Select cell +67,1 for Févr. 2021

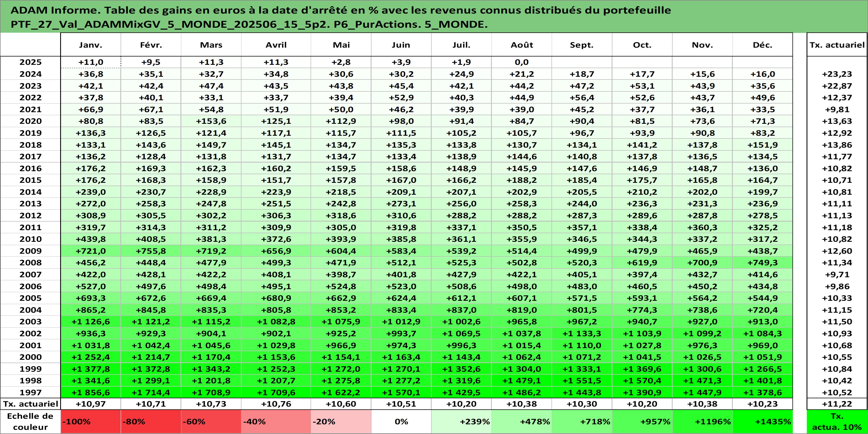tap(151, 109)
